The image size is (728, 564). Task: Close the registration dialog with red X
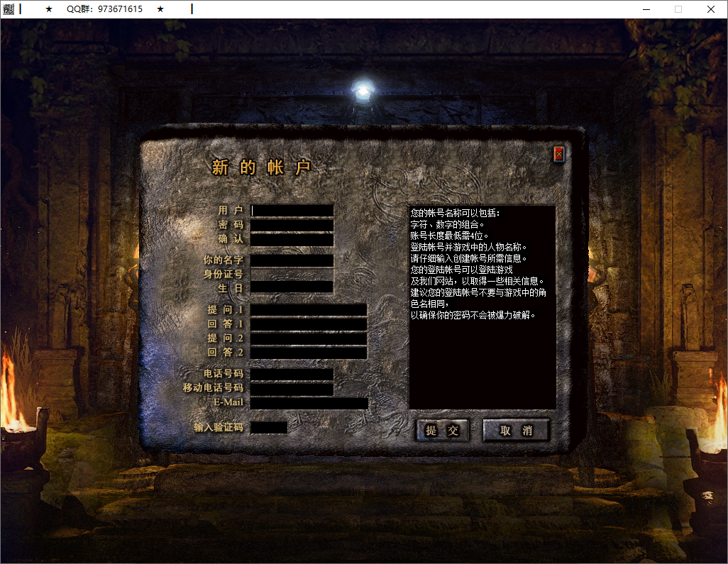click(558, 155)
